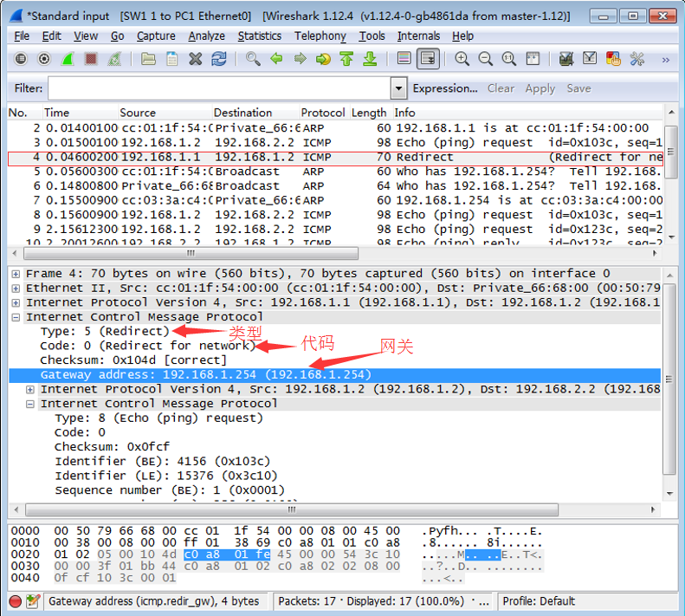Open capture options icon
Viewport: 685px width, 616px height.
click(x=44, y=59)
